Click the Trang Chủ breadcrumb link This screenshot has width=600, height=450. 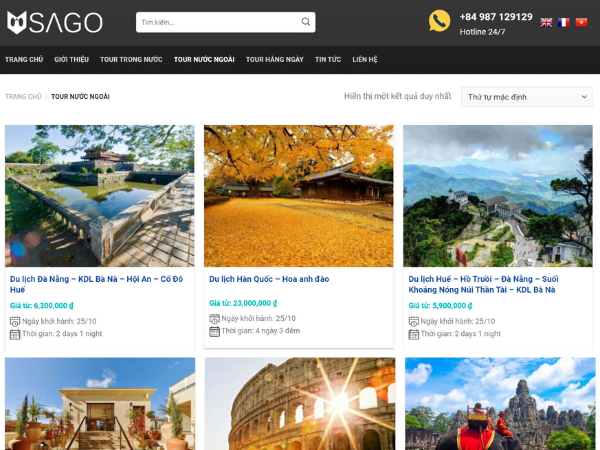[x=22, y=97]
